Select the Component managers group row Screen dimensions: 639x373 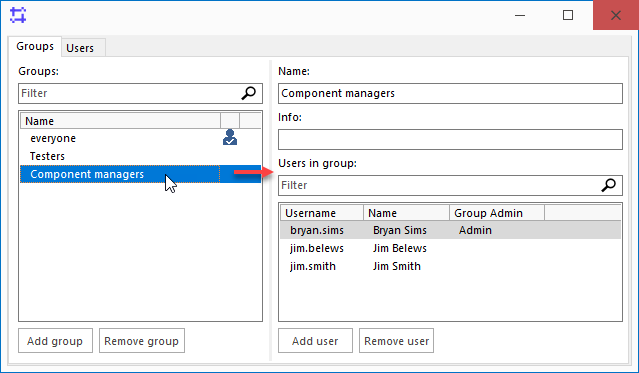141,174
